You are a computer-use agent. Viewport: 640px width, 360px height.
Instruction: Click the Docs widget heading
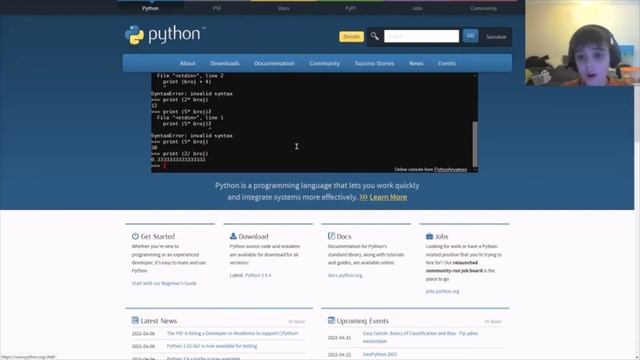click(344, 236)
